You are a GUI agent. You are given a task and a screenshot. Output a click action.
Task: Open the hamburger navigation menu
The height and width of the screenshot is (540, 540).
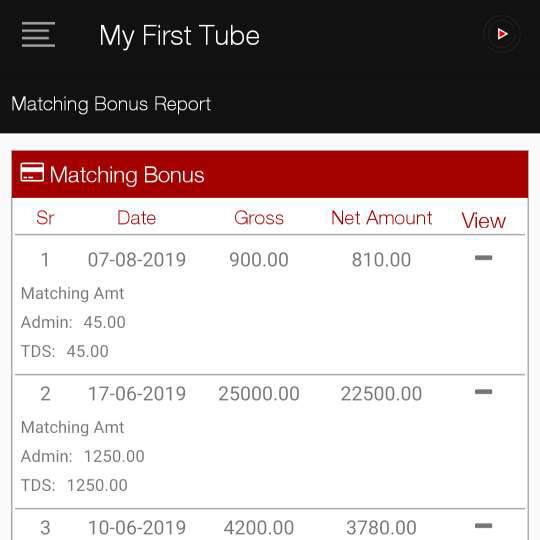[38, 34]
